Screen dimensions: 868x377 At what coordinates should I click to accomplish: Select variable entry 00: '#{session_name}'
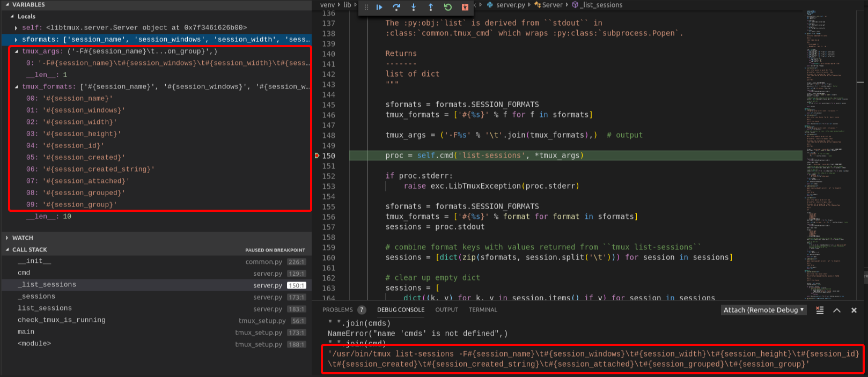tap(156, 99)
